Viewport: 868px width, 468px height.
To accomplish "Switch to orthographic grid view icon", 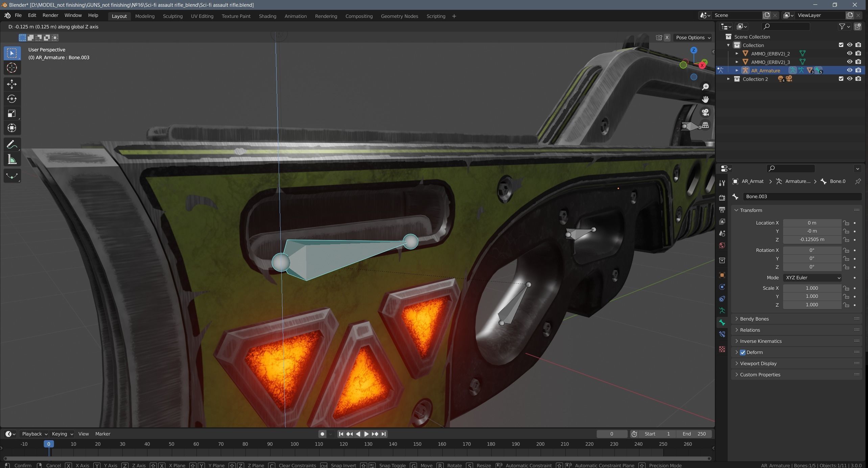I will point(705,125).
